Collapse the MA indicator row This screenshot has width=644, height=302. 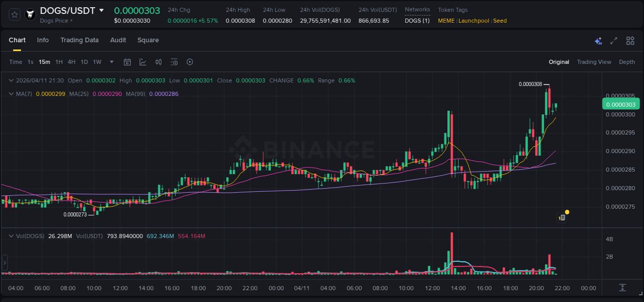click(x=11, y=94)
